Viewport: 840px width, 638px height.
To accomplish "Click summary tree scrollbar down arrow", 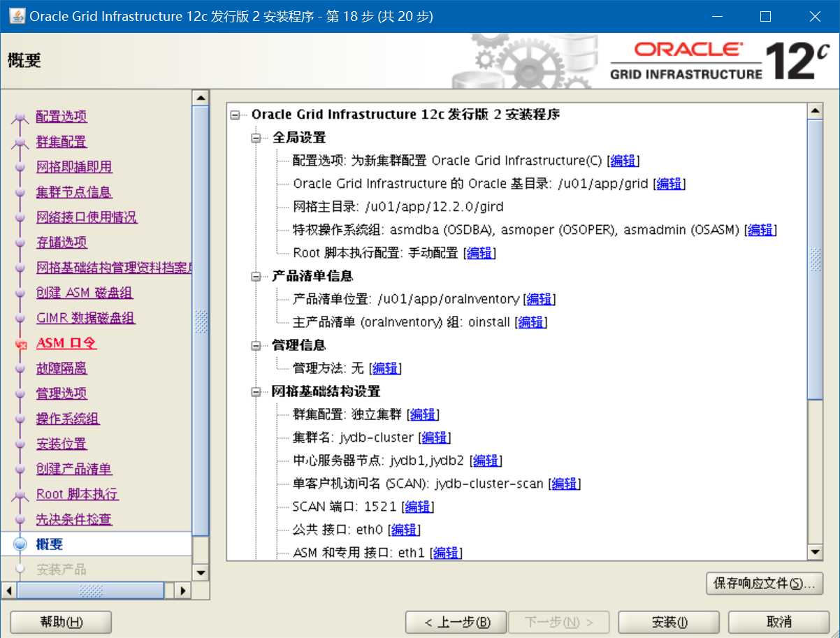I will tap(815, 553).
